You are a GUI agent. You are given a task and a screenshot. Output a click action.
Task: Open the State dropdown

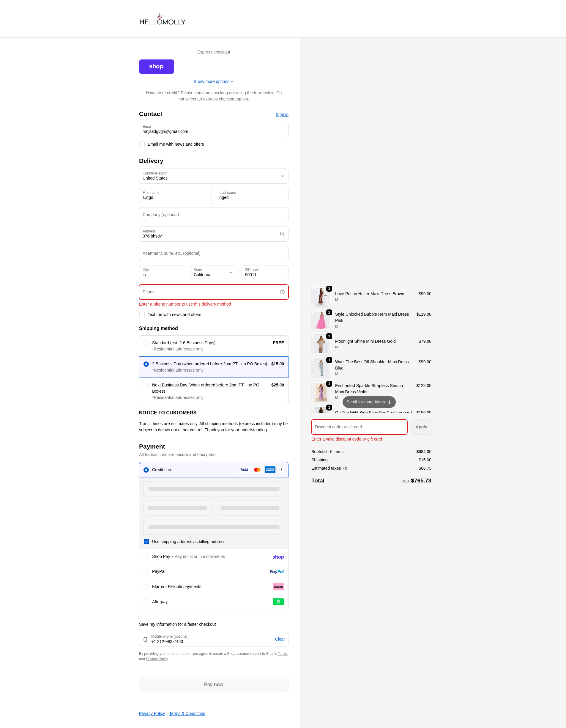pyautogui.click(x=214, y=273)
